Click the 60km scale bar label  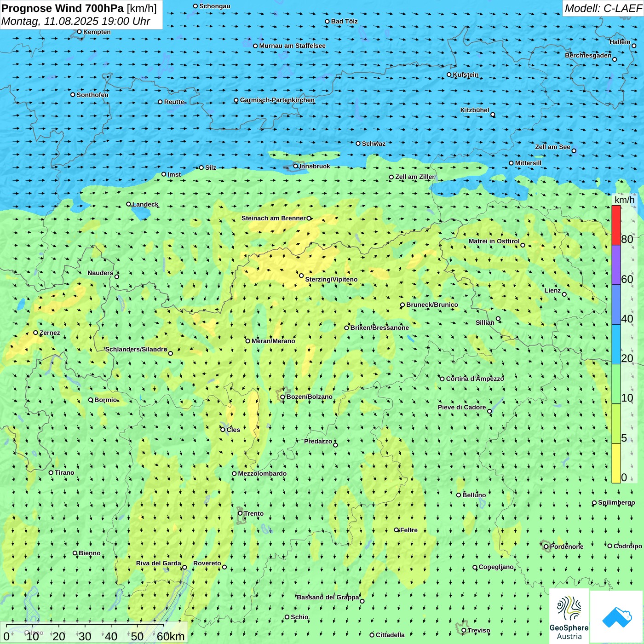pos(171,636)
